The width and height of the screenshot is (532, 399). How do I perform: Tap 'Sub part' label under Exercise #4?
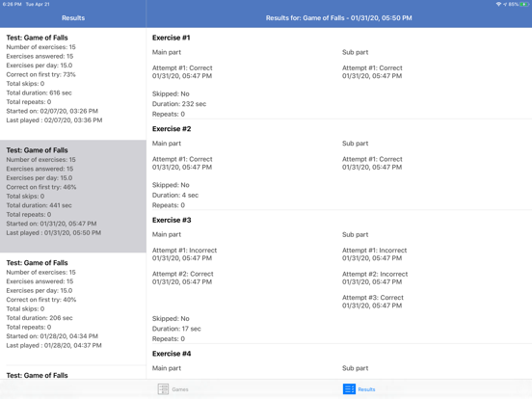coord(355,368)
